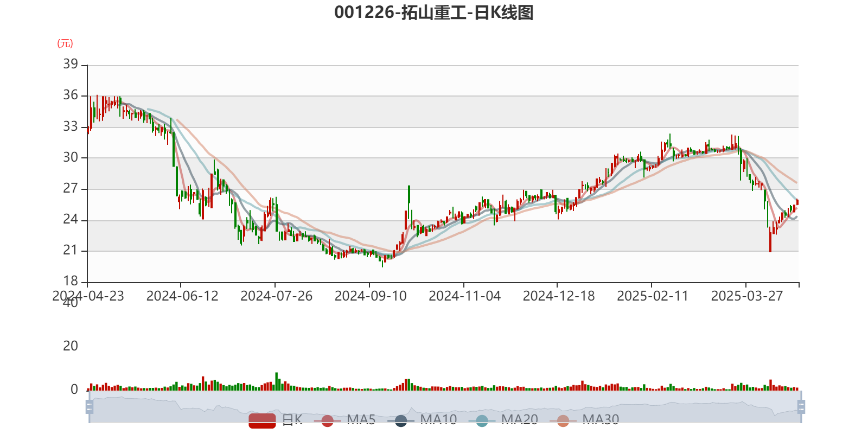Click the y-axis price label 24
Screen dimensions: 868x434
coord(71,219)
